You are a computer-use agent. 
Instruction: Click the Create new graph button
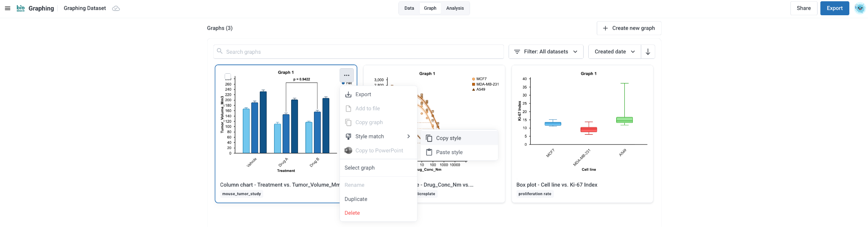(x=629, y=28)
